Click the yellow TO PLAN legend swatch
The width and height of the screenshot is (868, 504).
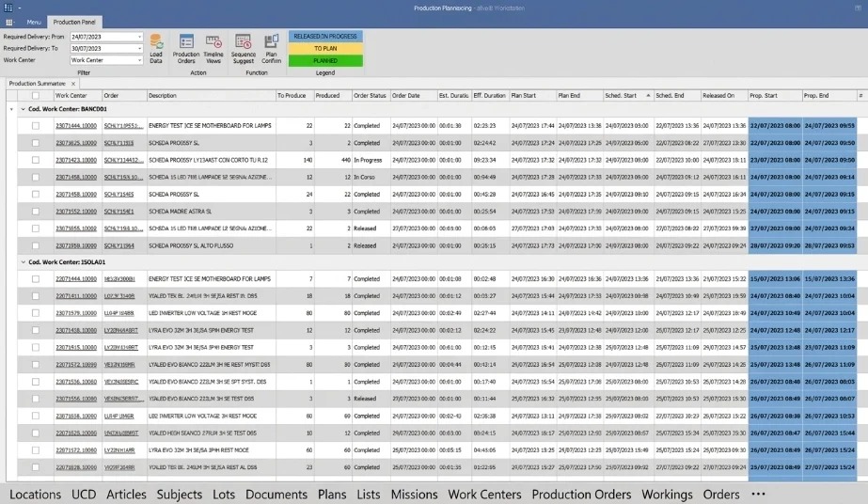point(325,49)
